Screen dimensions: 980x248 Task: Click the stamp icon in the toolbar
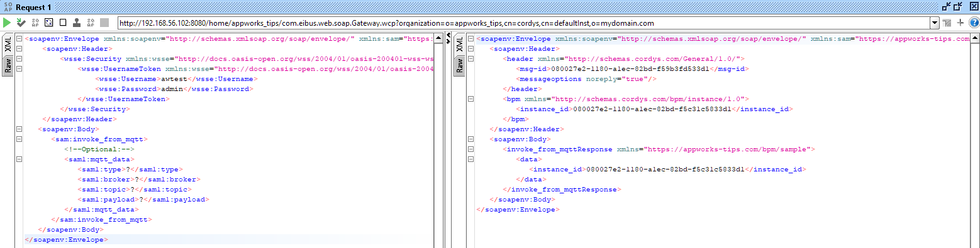(x=76, y=23)
